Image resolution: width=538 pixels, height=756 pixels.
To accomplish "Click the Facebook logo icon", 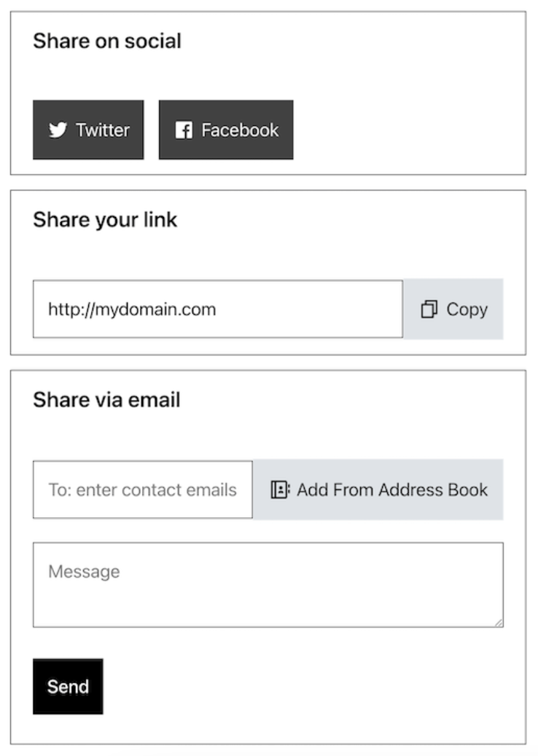I will [184, 130].
